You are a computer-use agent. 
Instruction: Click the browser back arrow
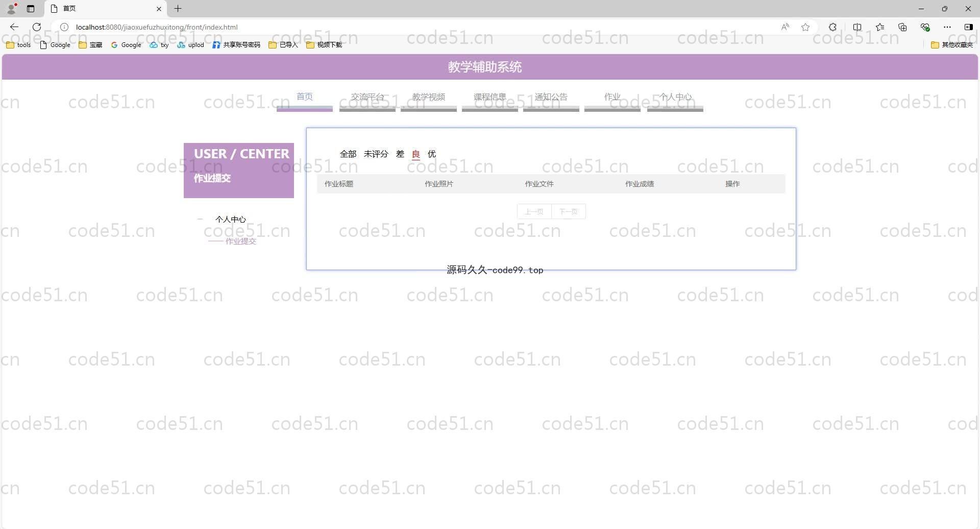(14, 27)
